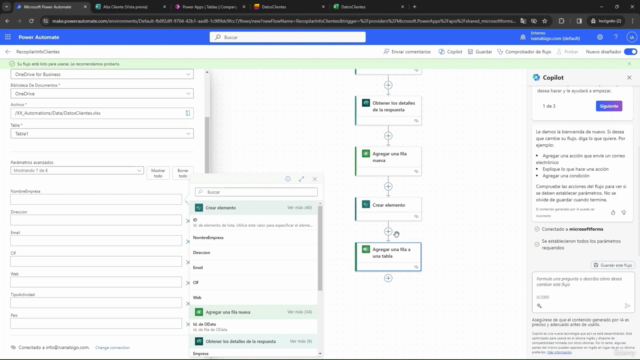Insert step after Agregar una fila nueva
Screen dimensions: 640x360
[x=388, y=187]
